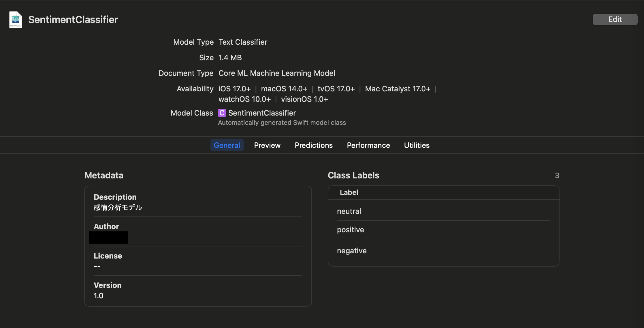The image size is (644, 328).
Task: Click the SentimentClassifier title text
Action: (73, 19)
